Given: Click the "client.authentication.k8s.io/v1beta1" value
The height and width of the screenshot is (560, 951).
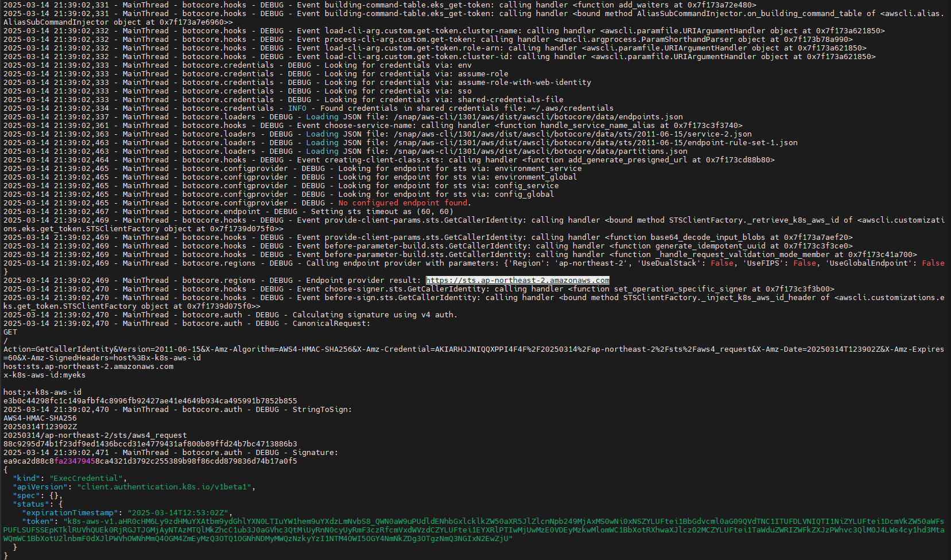Looking at the screenshot, I should coord(164,487).
